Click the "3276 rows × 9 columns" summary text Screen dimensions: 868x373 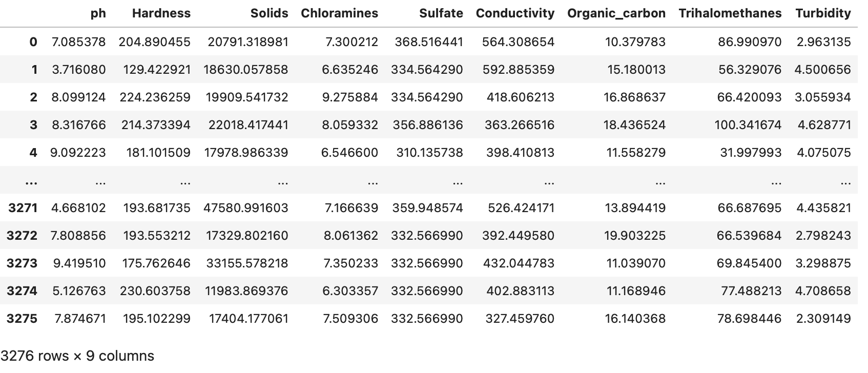pyautogui.click(x=77, y=356)
